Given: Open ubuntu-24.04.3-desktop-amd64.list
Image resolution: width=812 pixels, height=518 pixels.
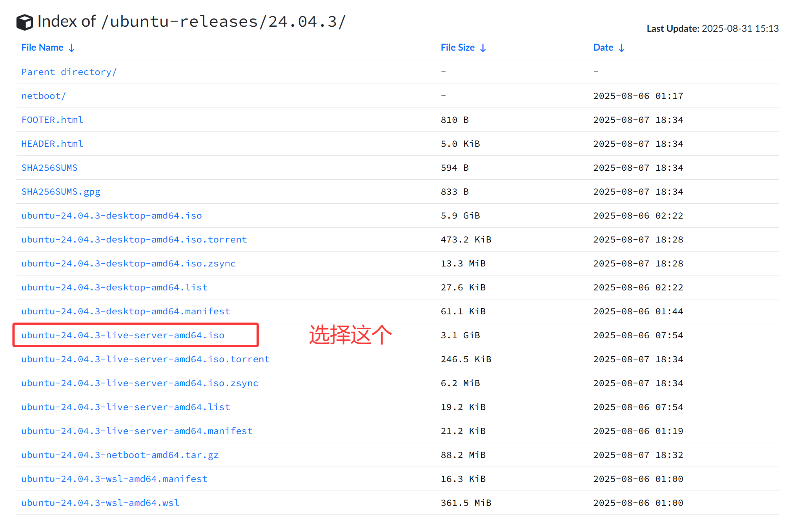Looking at the screenshot, I should [114, 287].
